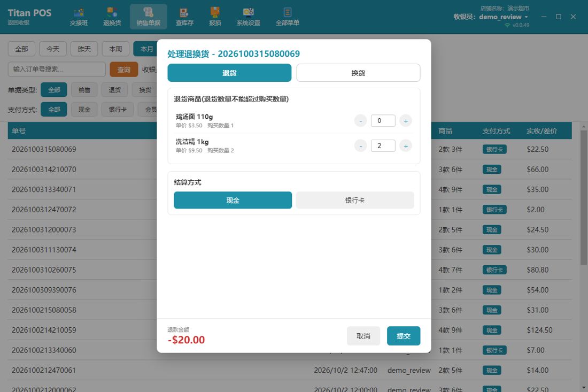Screen dimensions: 588x392
Task: Click the 银行卡 badge in the $80.80 row
Action: [494, 270]
